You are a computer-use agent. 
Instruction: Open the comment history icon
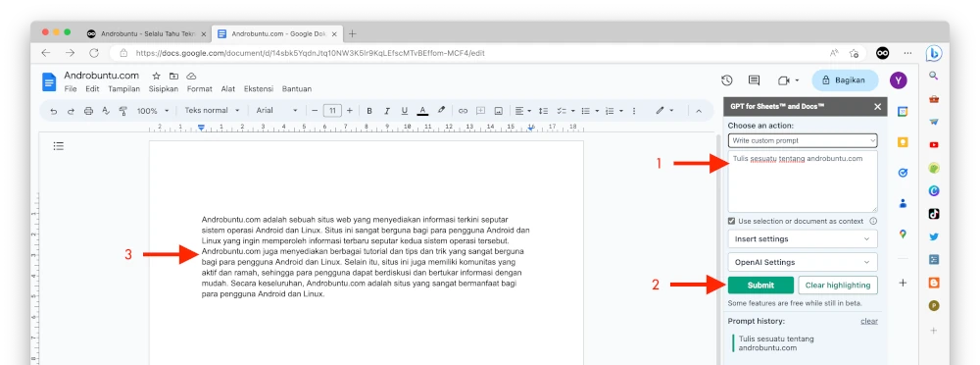(754, 80)
